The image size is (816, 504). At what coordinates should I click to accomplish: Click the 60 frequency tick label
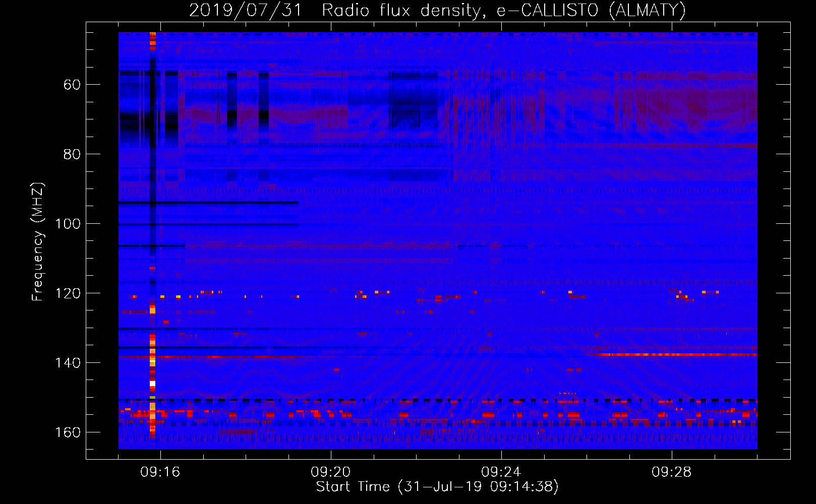click(x=72, y=85)
